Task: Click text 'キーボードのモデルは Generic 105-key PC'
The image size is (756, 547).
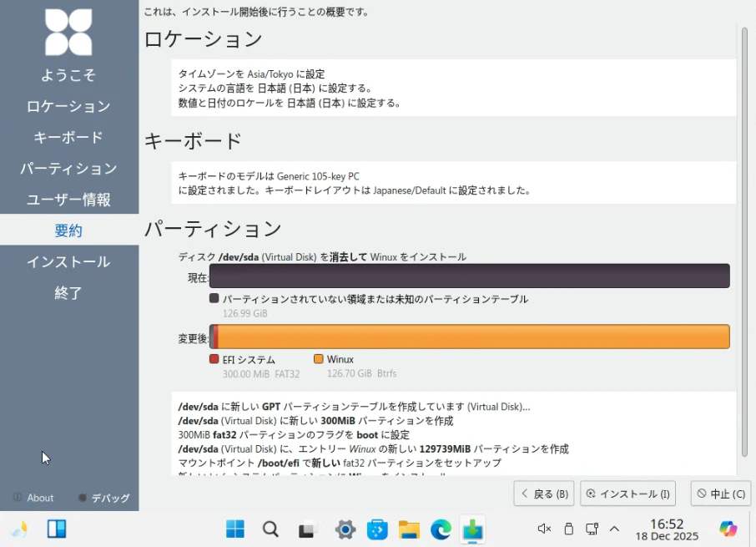Action: point(269,176)
